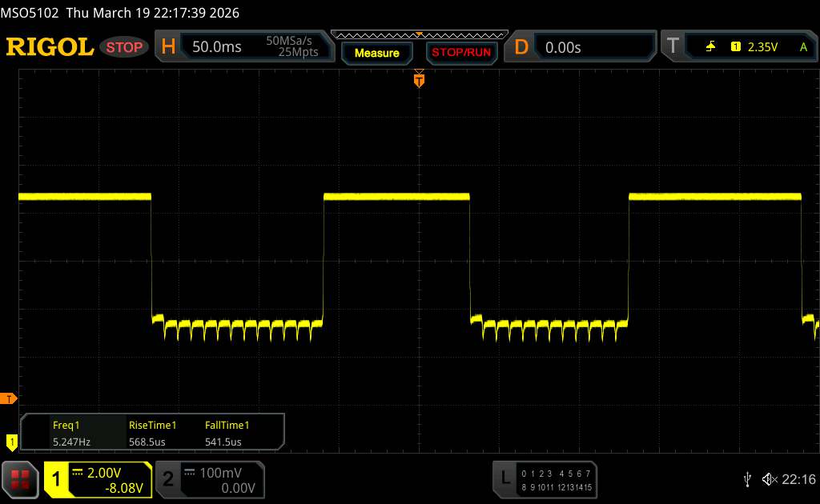The image size is (820, 504).
Task: Click the red STOP status badge
Action: click(126, 47)
